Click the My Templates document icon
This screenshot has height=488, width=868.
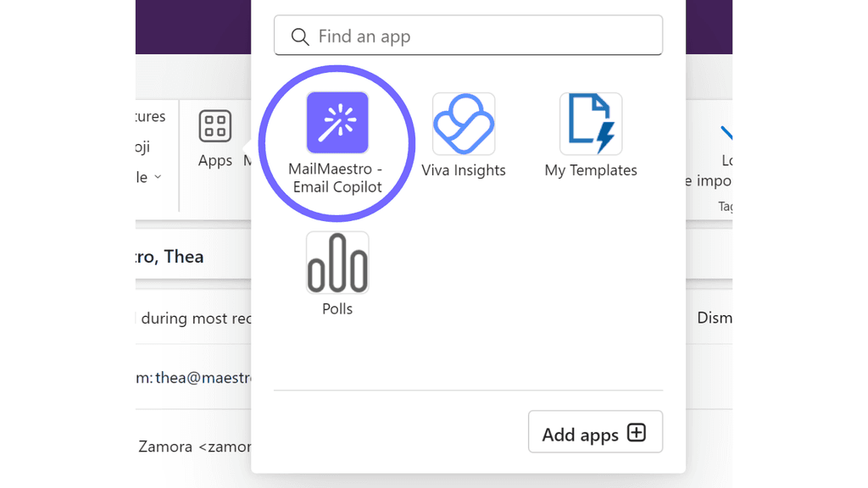591,124
